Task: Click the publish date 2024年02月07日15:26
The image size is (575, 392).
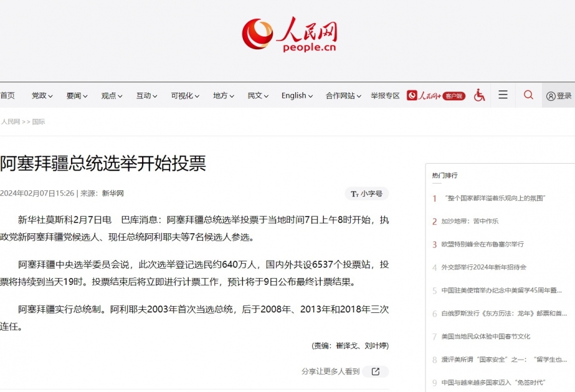Action: [x=37, y=194]
